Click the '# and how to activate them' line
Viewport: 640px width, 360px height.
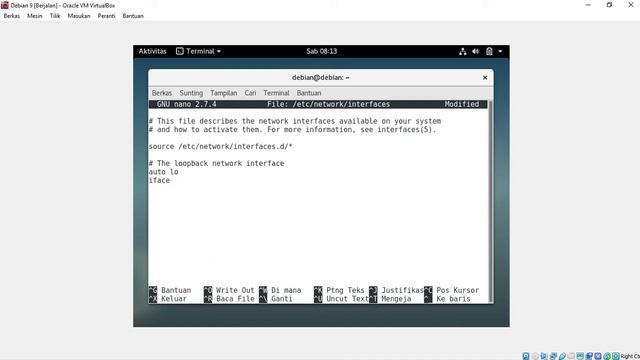(292, 130)
